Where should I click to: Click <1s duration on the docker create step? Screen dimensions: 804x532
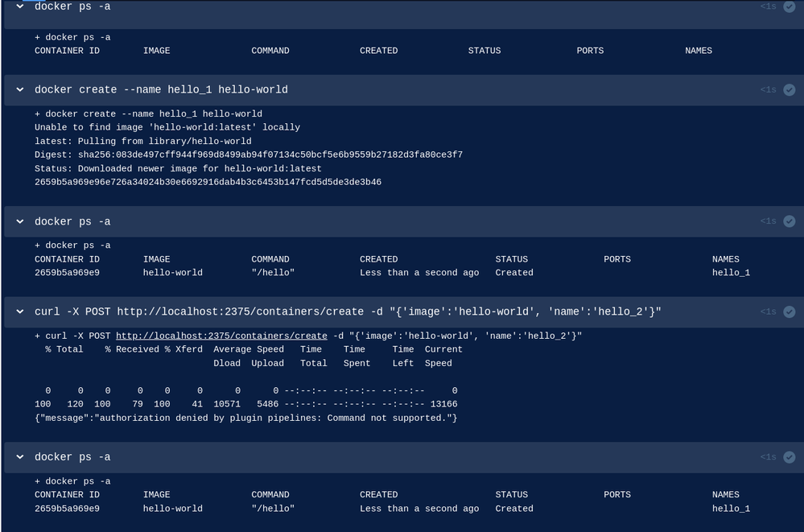[768, 90]
